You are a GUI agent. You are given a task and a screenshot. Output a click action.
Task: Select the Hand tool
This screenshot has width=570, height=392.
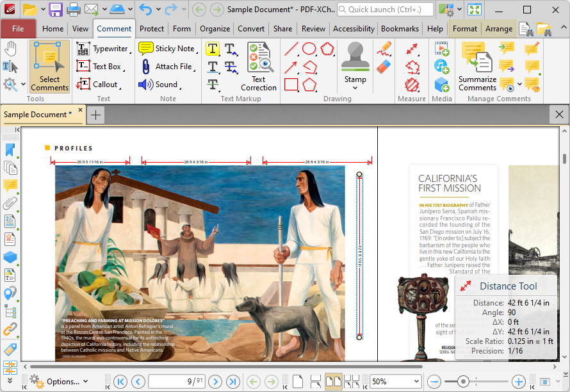coord(11,49)
